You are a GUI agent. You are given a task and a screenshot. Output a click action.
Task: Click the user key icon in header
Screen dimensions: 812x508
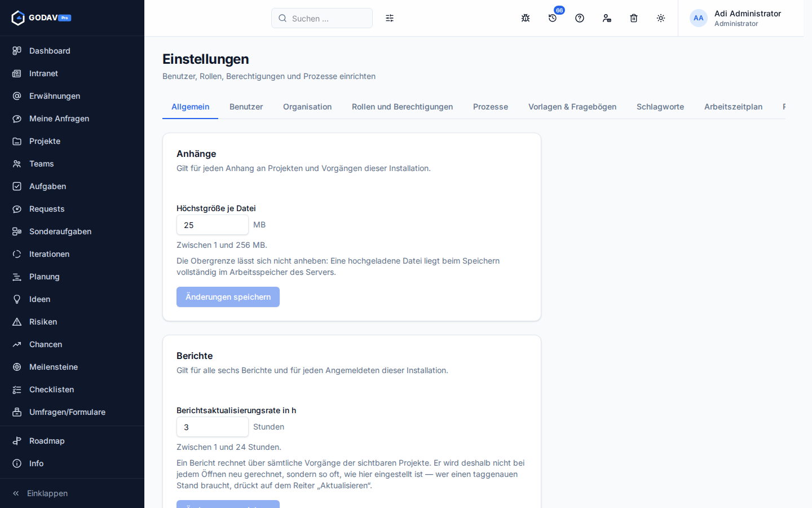point(607,18)
